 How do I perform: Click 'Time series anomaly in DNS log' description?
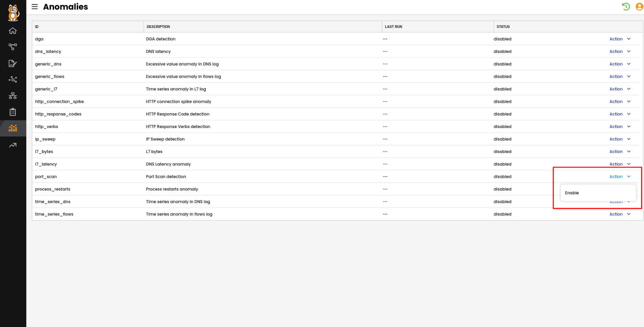[x=178, y=202]
